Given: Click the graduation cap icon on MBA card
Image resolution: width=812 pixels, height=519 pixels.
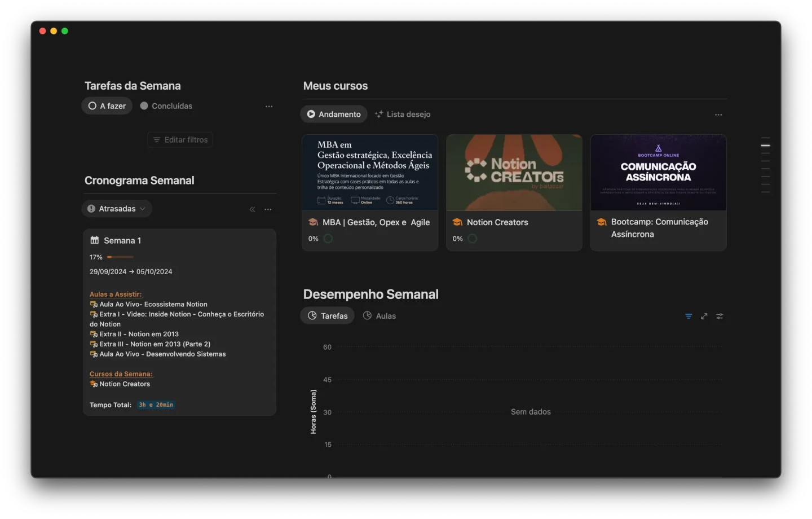Looking at the screenshot, I should [x=313, y=222].
